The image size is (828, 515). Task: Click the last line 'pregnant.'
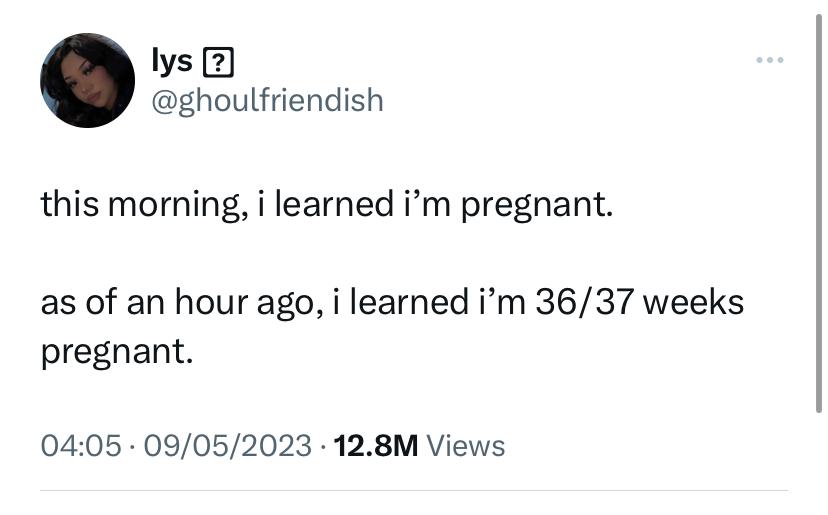pos(117,352)
